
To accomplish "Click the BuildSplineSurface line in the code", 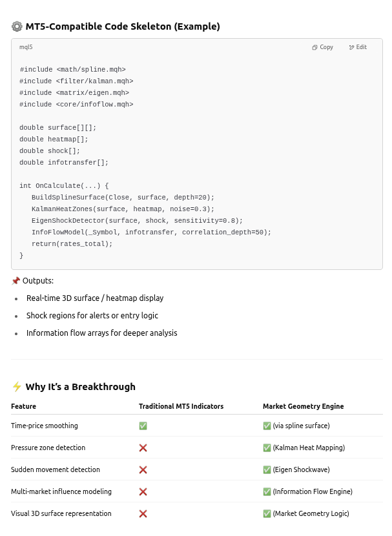I will [123, 198].
